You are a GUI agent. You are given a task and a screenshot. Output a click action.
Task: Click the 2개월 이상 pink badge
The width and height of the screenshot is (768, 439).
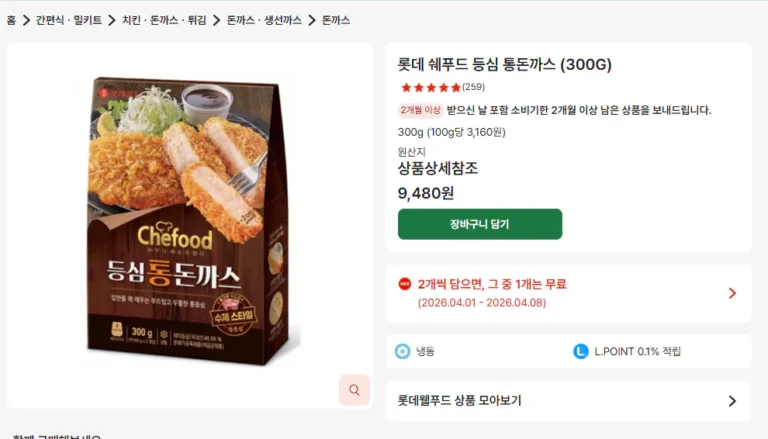(x=420, y=110)
